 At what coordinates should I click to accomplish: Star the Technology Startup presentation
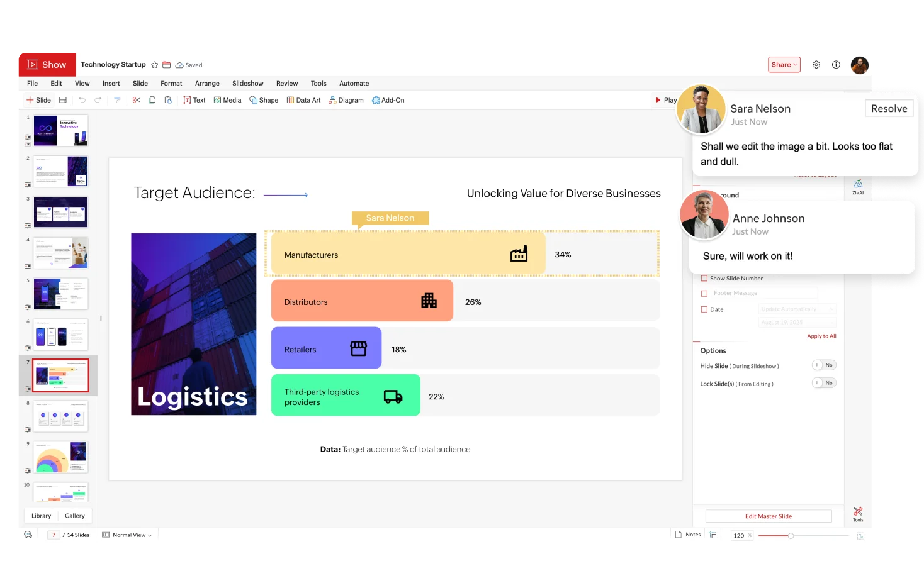155,65
